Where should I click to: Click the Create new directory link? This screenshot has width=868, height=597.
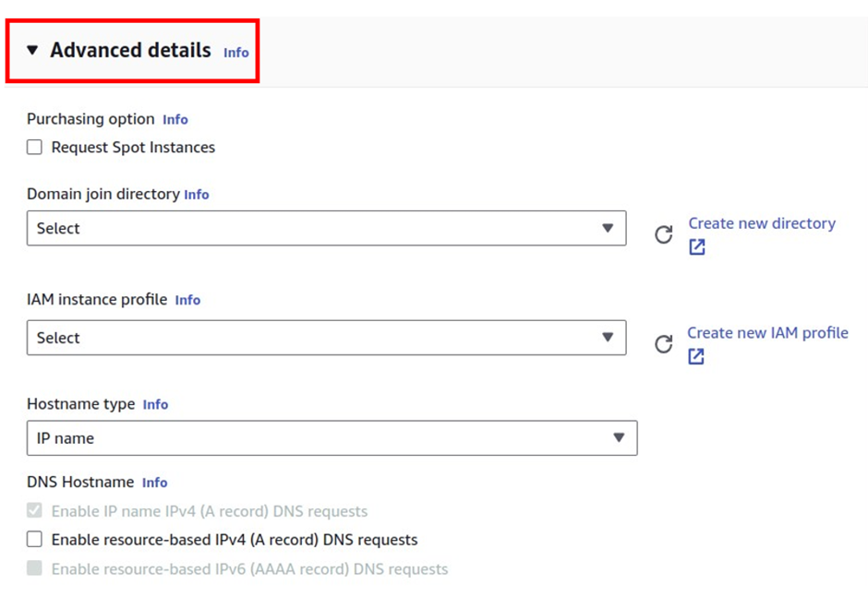762,223
